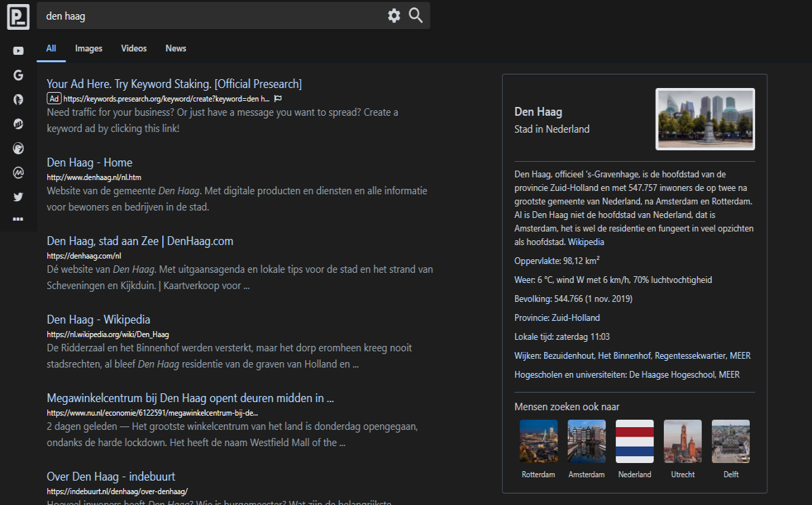This screenshot has width=812, height=505.
Task: Click the Rotterdam related-search thumbnail
Action: (x=539, y=441)
